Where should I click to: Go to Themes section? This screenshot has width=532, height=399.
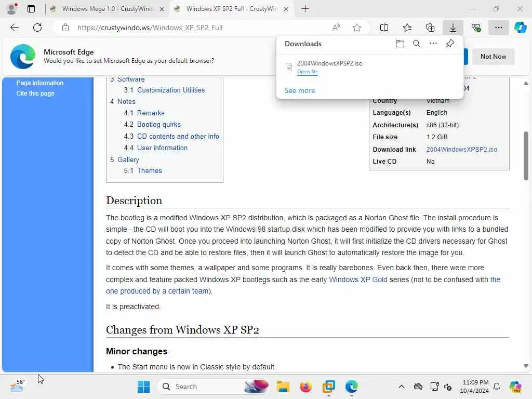149,170
